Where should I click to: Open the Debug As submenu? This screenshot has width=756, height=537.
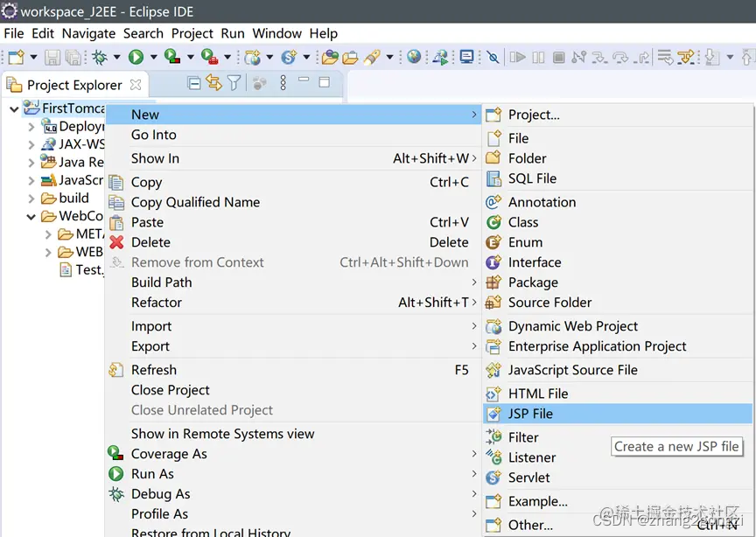[x=293, y=493]
